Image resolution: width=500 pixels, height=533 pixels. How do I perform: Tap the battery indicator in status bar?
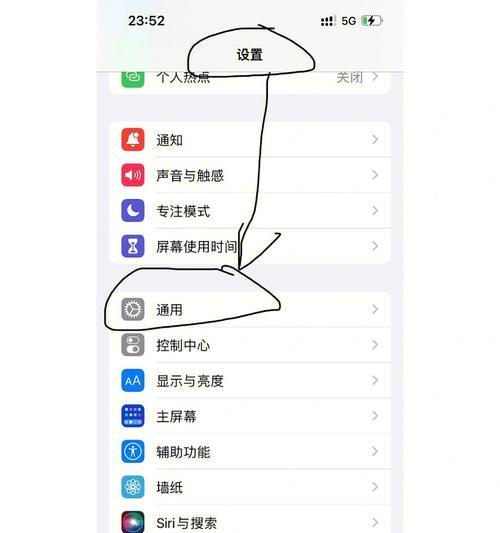372,21
